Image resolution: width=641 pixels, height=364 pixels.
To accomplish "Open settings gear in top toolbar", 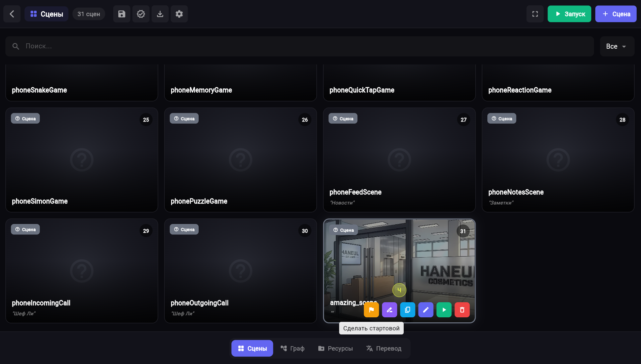I will point(179,14).
